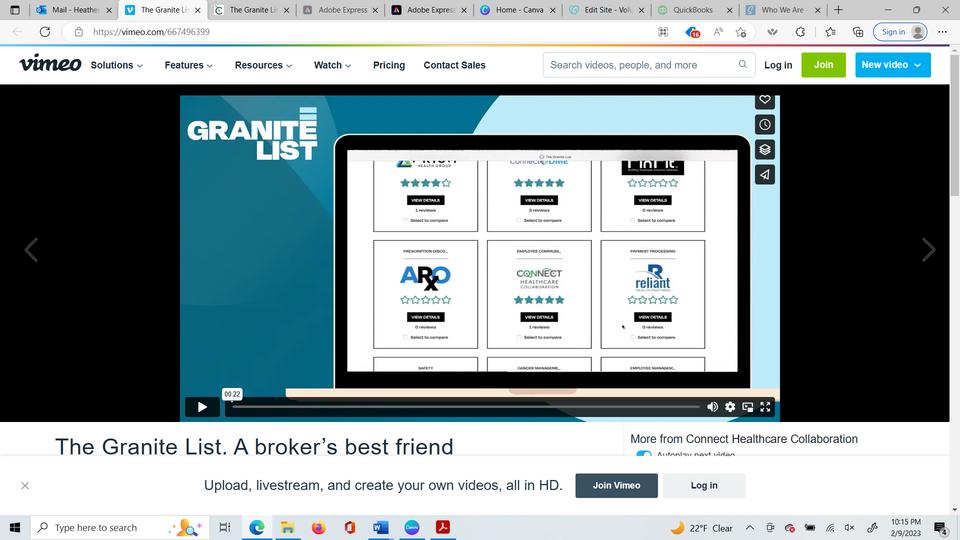View site information lock icon

(78, 32)
